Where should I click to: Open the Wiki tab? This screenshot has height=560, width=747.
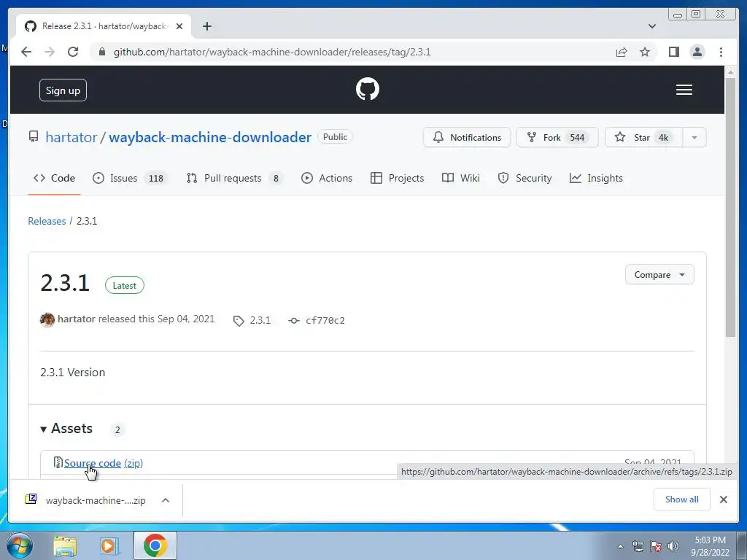click(x=461, y=178)
